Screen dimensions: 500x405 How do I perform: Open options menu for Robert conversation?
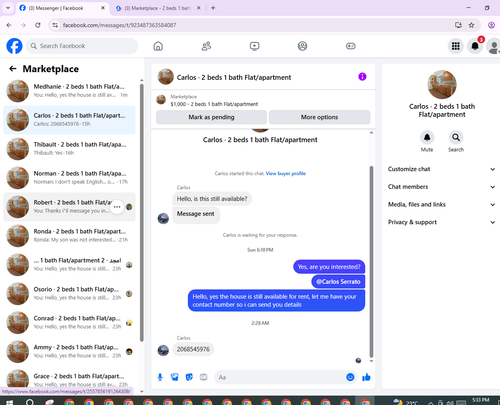click(117, 207)
